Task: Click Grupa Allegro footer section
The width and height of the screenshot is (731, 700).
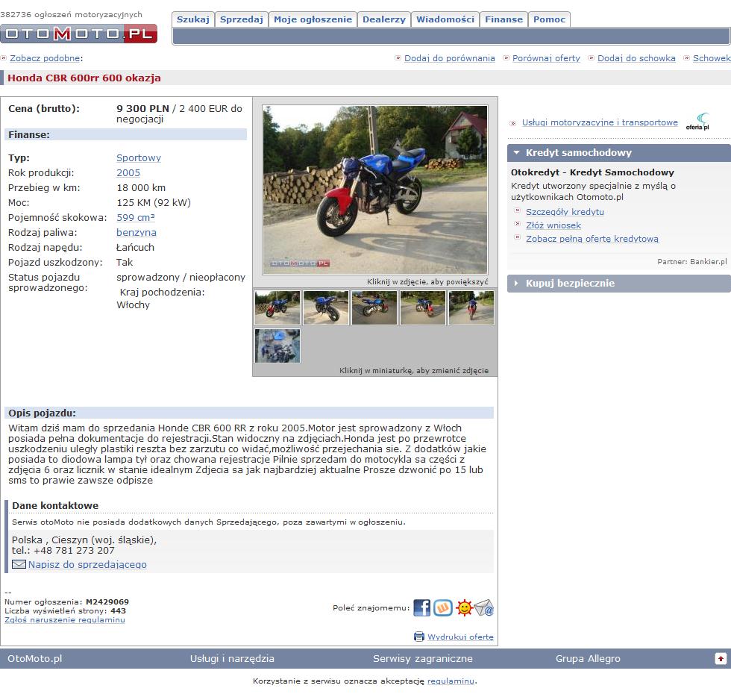Action: point(588,658)
